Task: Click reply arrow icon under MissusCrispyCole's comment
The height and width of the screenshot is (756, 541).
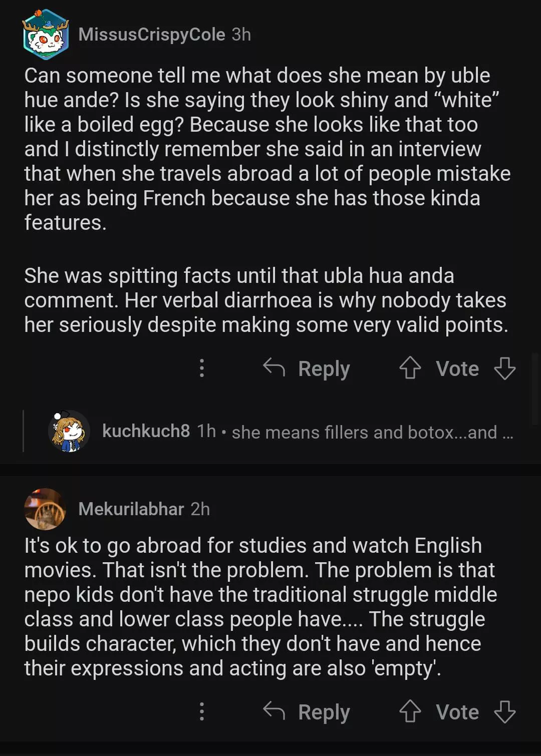Action: click(x=274, y=368)
